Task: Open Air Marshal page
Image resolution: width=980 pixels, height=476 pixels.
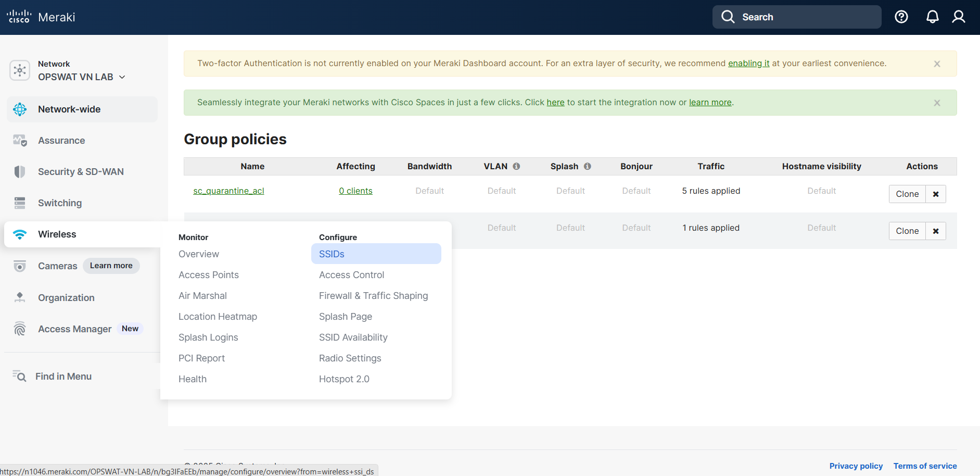Action: [202, 296]
